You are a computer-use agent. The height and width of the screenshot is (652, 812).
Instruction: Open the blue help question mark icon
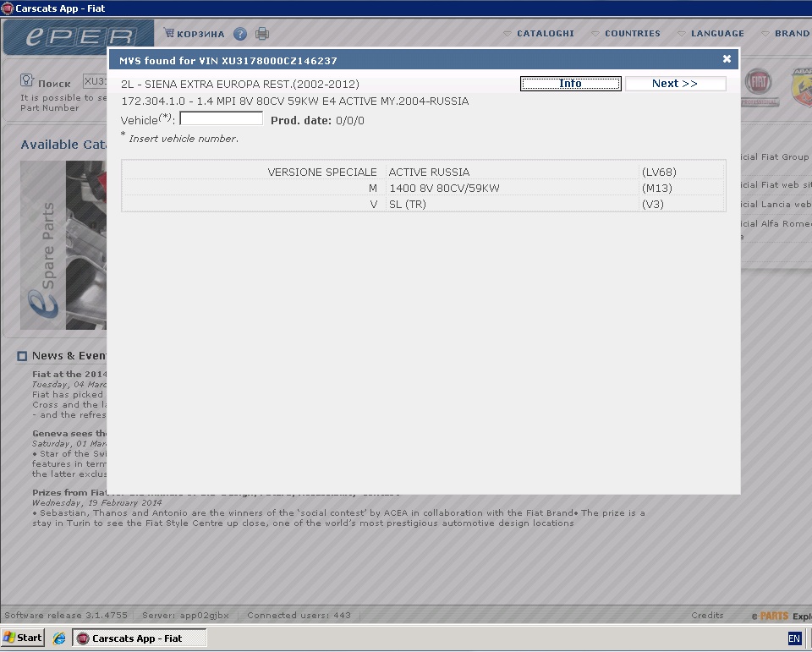(239, 34)
